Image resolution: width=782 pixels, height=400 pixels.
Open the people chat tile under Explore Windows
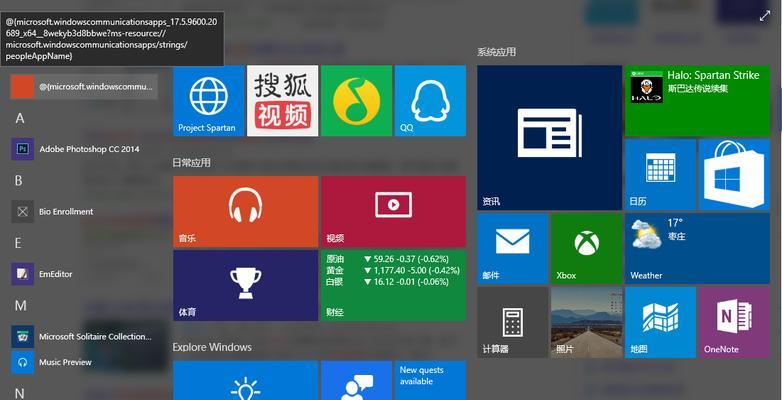[356, 381]
